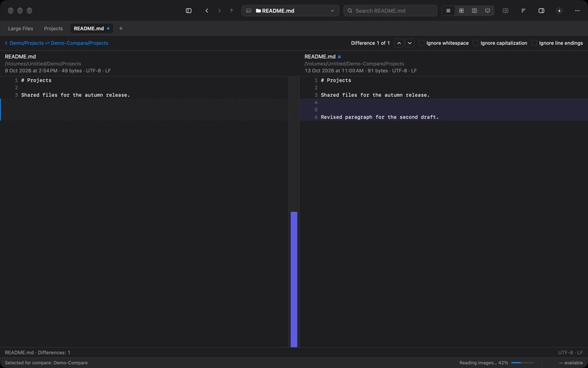Click right file info 13 Oct 2026 line
Screen dimensions: 588x368
pyautogui.click(x=360, y=71)
